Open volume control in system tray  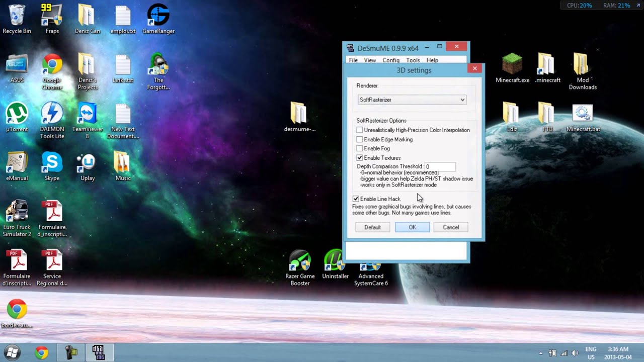coord(575,353)
